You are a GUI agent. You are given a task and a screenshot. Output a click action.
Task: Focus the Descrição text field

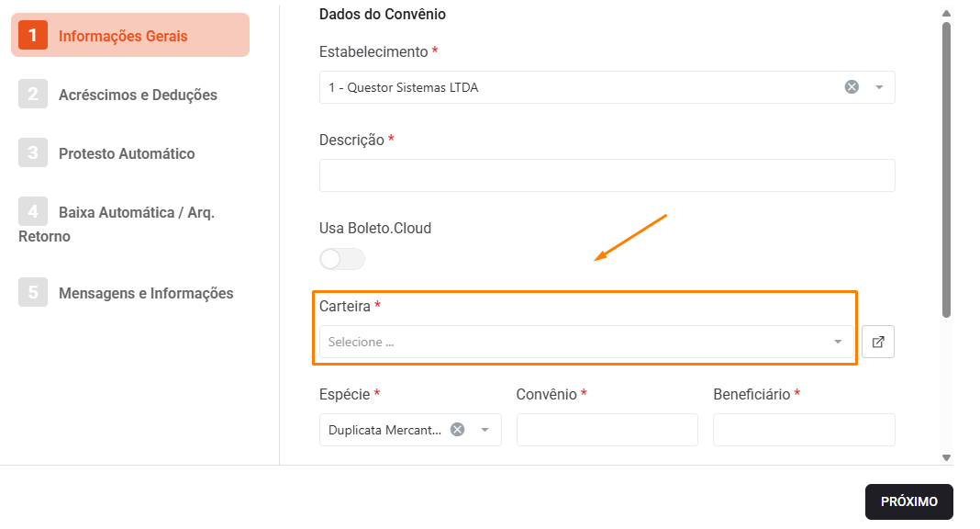pos(607,175)
